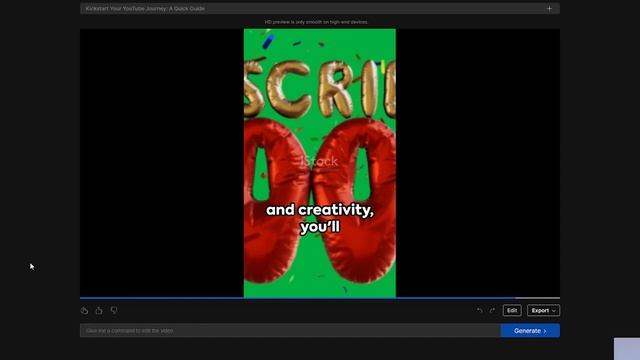Give a thumbs up rating

(x=99, y=311)
